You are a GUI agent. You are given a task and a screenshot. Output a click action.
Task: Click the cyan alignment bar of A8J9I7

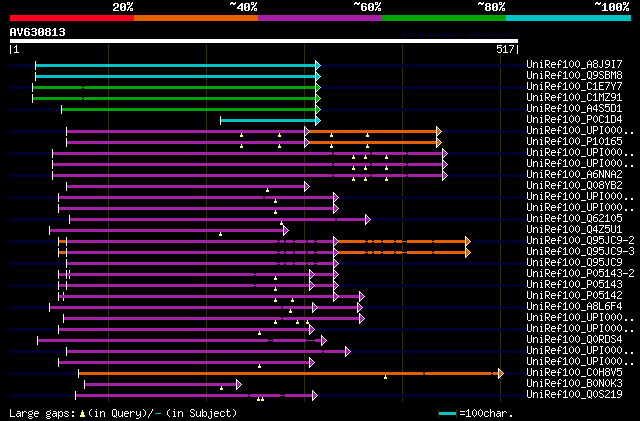(x=176, y=65)
